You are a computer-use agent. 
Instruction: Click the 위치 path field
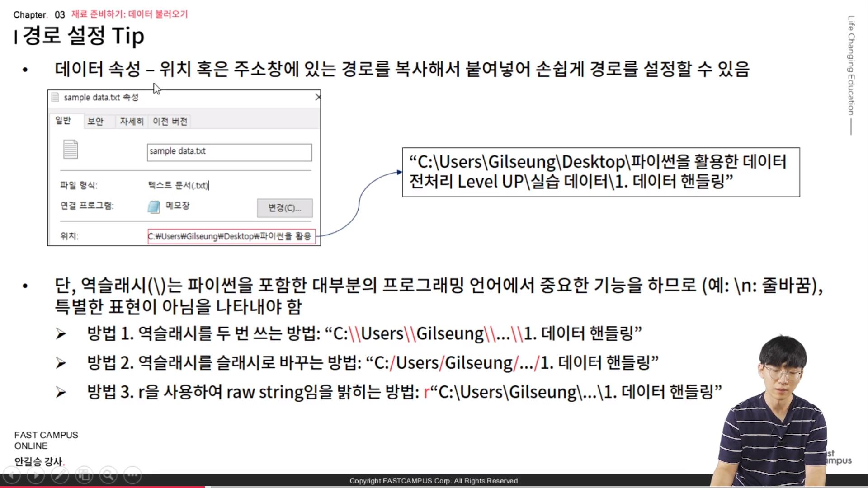point(231,236)
